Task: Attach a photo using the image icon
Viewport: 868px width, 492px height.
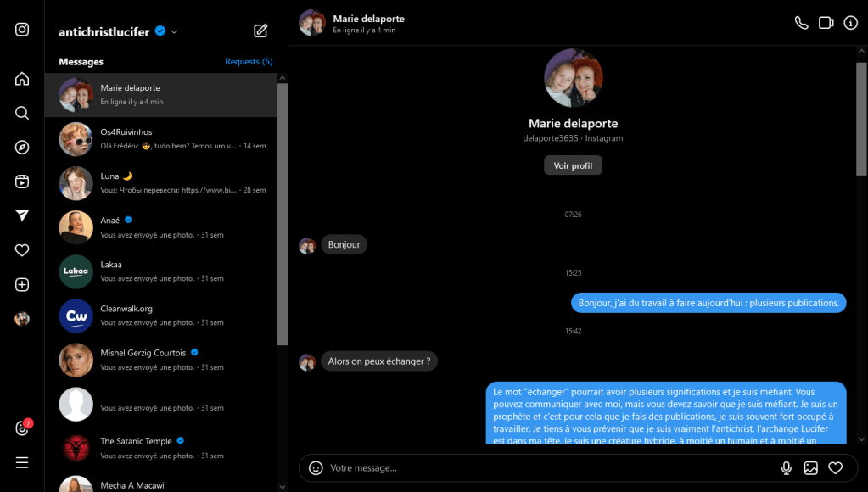Action: click(811, 467)
